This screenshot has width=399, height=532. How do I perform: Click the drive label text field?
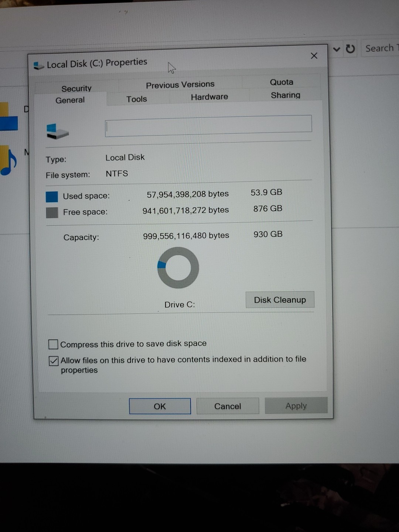click(x=208, y=126)
